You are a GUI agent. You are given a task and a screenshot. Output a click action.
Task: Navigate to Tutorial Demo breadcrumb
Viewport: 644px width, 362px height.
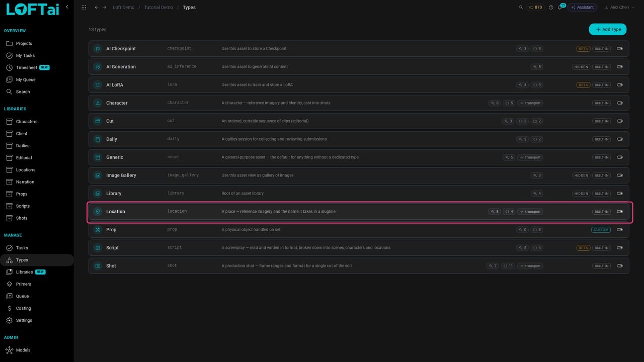tap(158, 8)
